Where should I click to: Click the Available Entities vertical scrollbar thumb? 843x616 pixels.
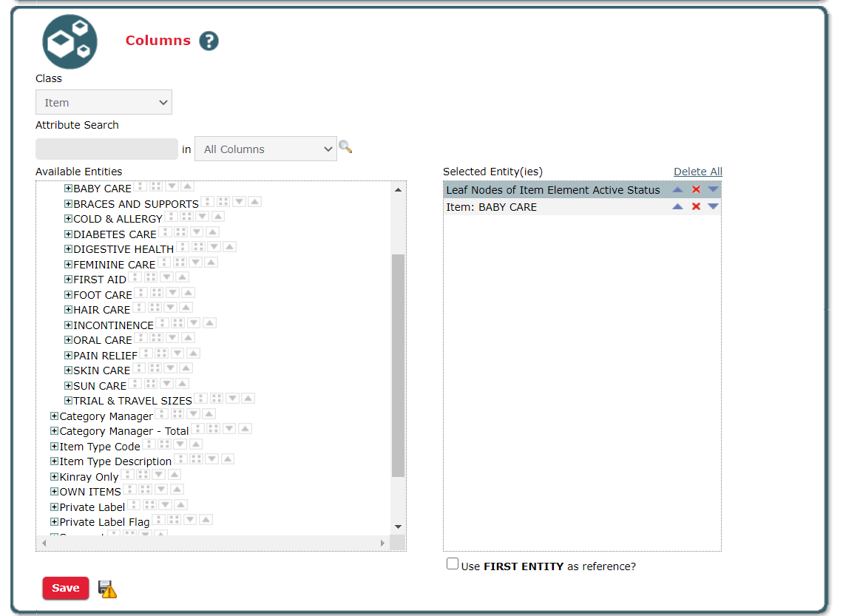[398, 366]
